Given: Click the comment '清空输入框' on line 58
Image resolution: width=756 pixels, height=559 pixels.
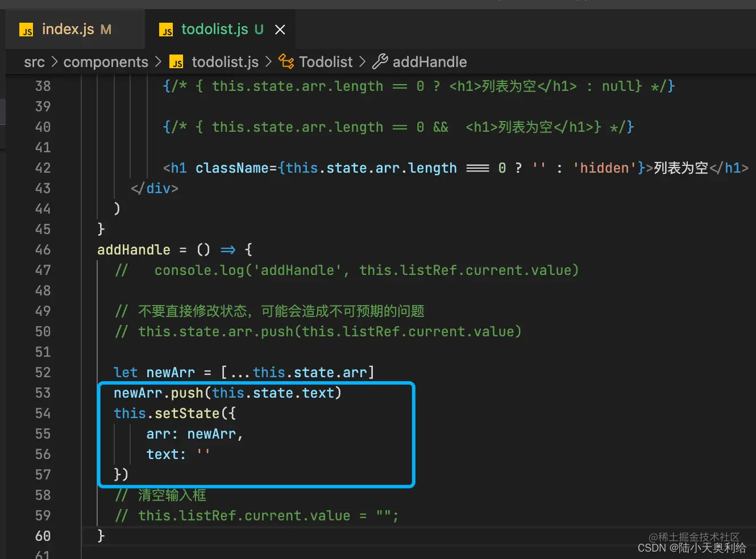Looking at the screenshot, I should [172, 495].
